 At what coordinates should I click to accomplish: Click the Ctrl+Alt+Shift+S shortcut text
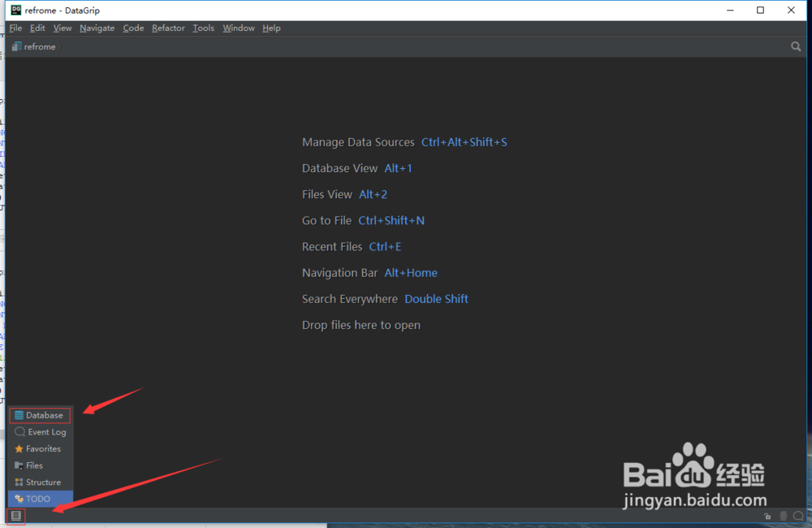click(x=464, y=142)
